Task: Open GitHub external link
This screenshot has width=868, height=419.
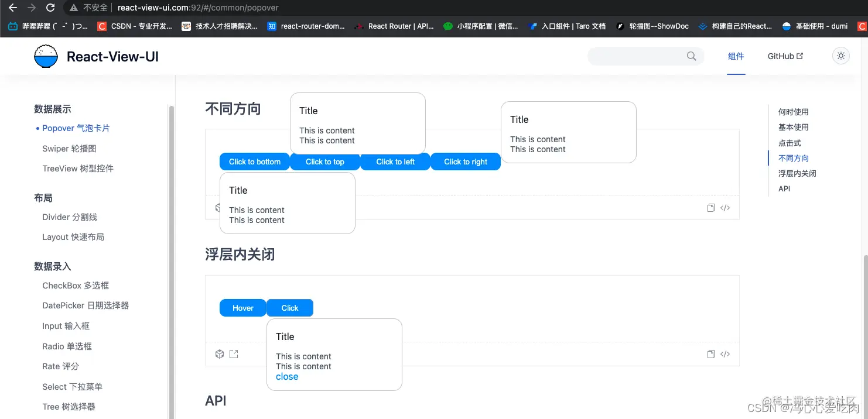Action: (785, 56)
